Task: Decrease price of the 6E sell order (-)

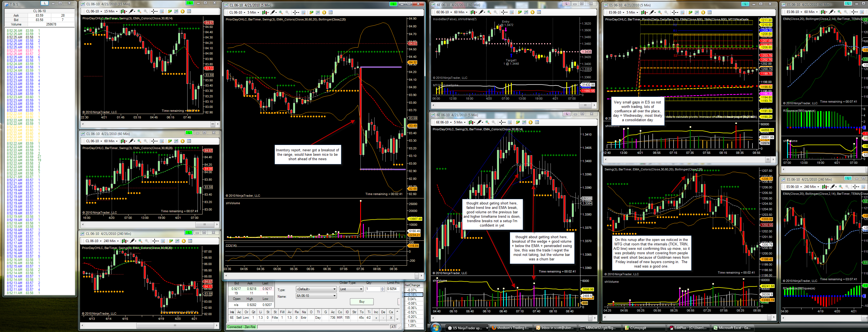Action: (x=383, y=318)
